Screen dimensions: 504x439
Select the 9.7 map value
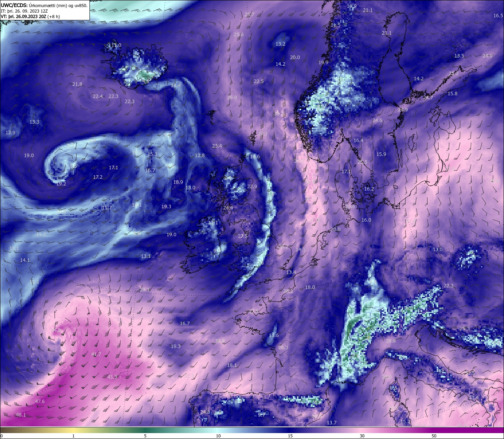coord(261,415)
